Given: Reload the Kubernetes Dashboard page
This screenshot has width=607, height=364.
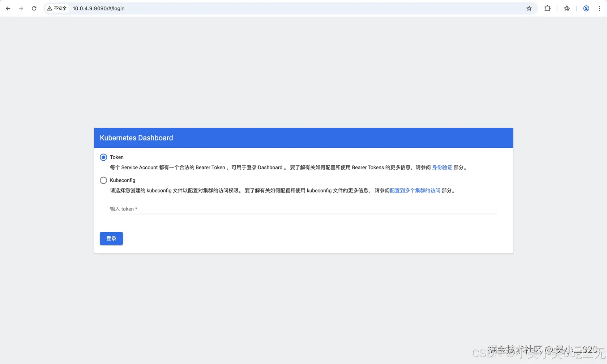Looking at the screenshot, I should point(34,8).
